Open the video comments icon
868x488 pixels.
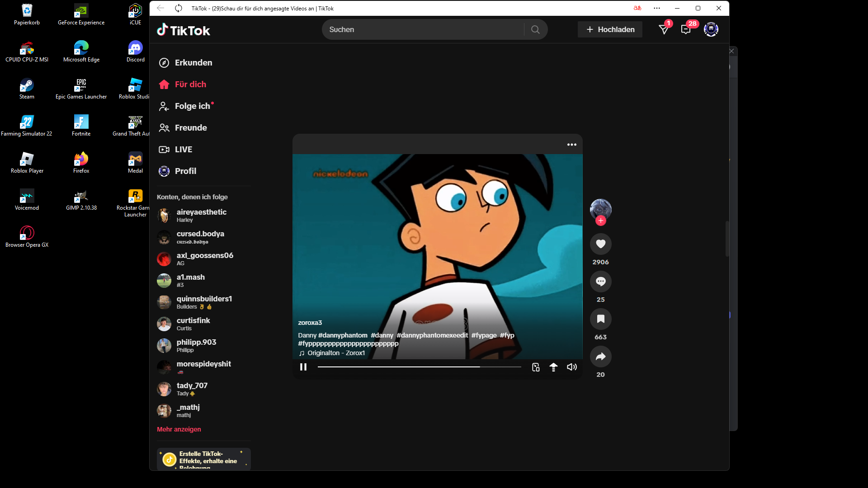click(x=601, y=282)
